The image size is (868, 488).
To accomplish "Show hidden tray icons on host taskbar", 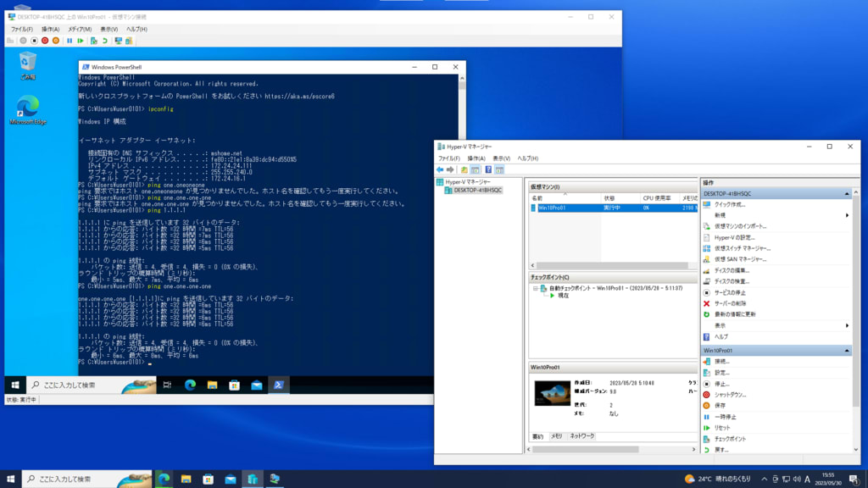I will coord(764,480).
